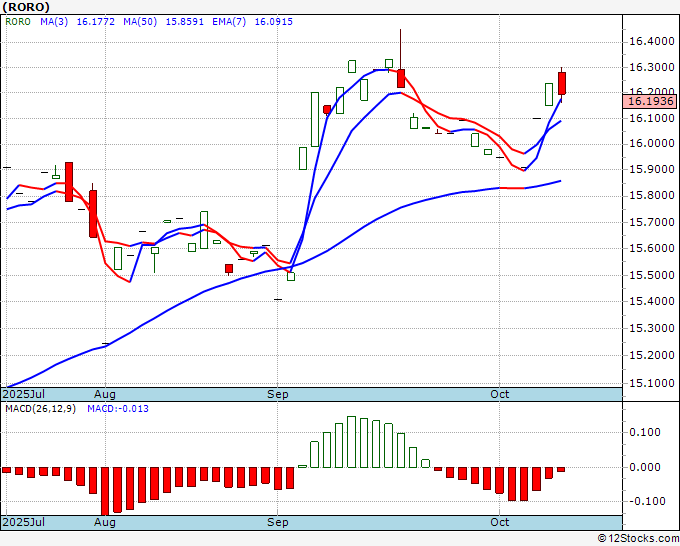
Task: Click the MA(50) legend label
Action: tap(140, 22)
